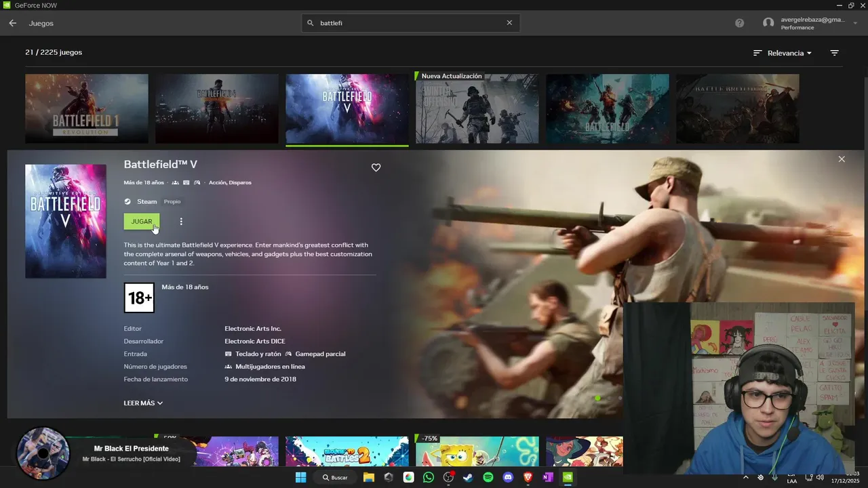This screenshot has height=488, width=868.
Task: Click the Battlefield V cover art
Action: (x=66, y=221)
